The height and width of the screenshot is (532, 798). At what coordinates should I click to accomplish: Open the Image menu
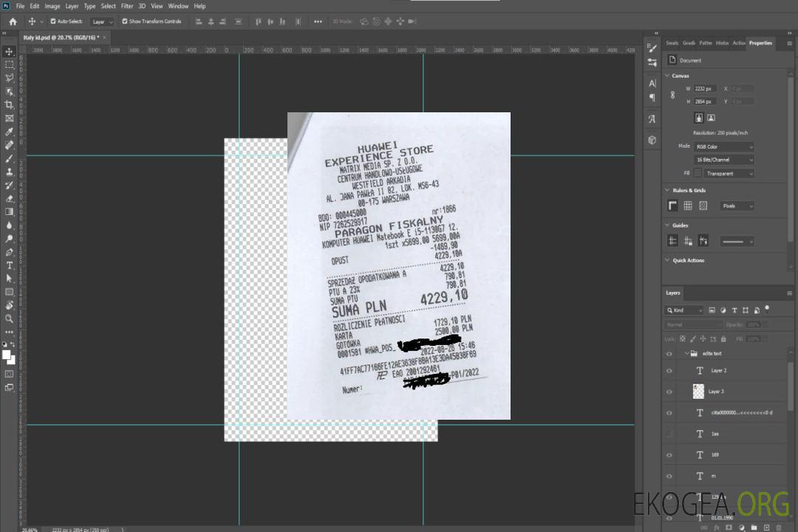(52, 6)
